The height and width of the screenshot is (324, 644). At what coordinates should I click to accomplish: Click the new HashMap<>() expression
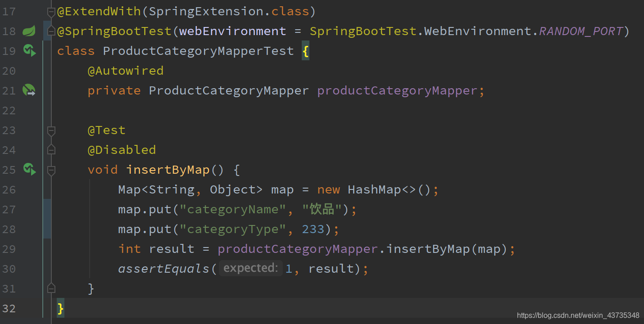pos(375,189)
